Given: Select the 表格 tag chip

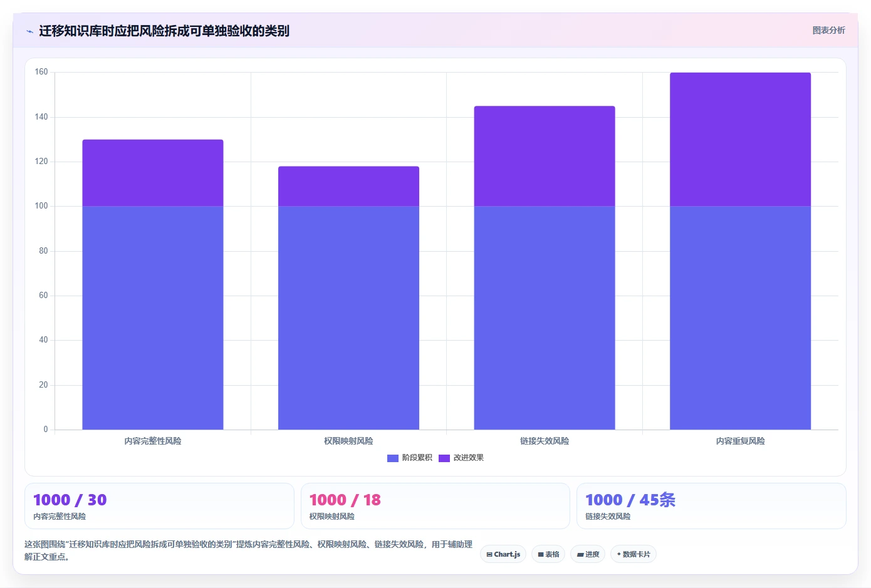Looking at the screenshot, I should pos(548,554).
